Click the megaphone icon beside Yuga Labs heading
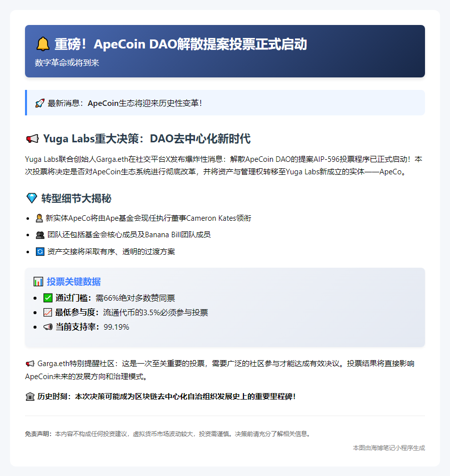The width and height of the screenshot is (450, 476). [32, 139]
